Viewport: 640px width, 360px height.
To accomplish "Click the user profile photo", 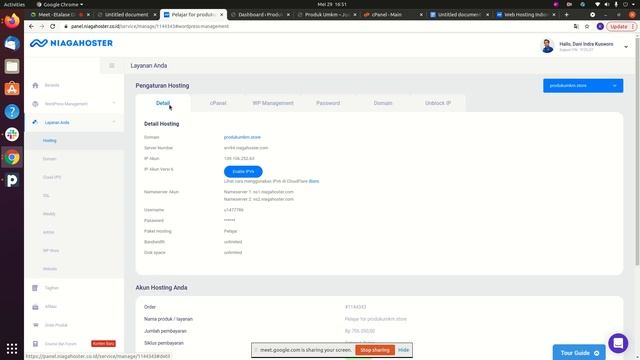I will tap(547, 46).
